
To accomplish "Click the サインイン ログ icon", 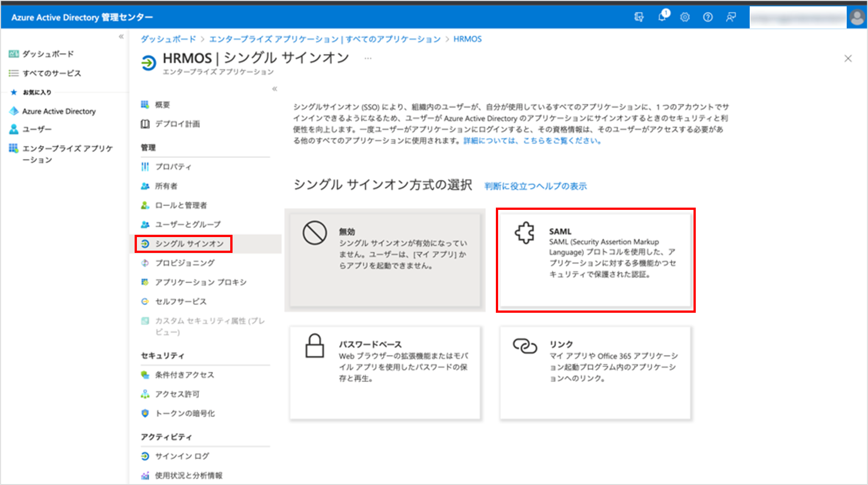I will [145, 456].
